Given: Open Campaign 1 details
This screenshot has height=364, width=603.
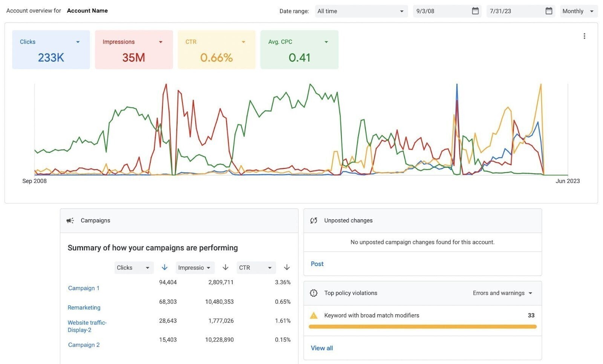Looking at the screenshot, I should [84, 288].
